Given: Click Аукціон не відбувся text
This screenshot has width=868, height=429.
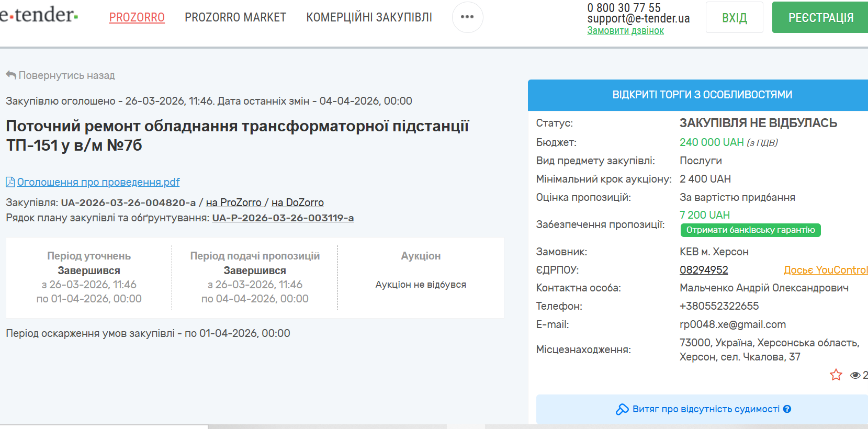Looking at the screenshot, I should 421,285.
